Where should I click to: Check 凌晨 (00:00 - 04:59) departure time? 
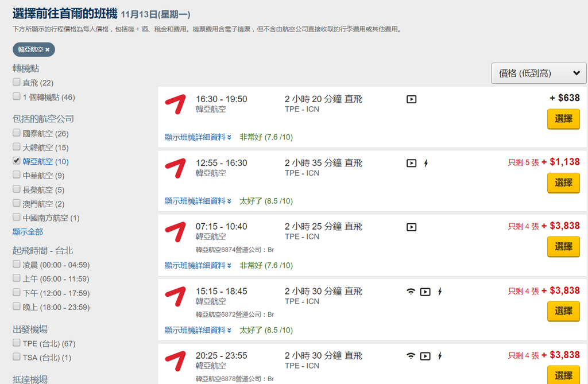coord(17,265)
